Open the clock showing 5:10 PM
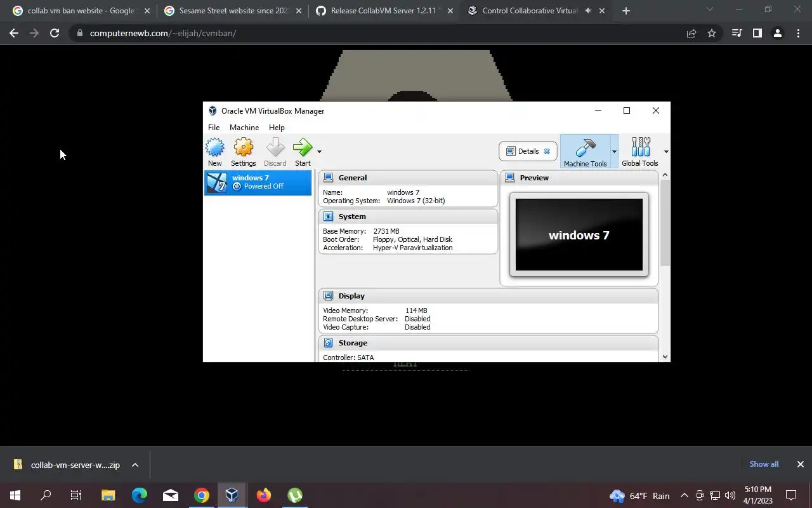 click(758, 495)
